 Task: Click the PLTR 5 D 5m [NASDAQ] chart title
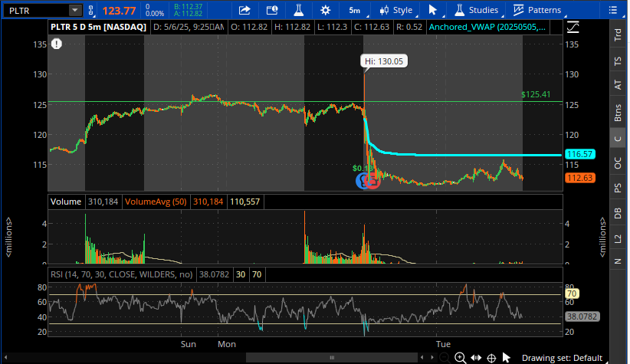pos(98,27)
